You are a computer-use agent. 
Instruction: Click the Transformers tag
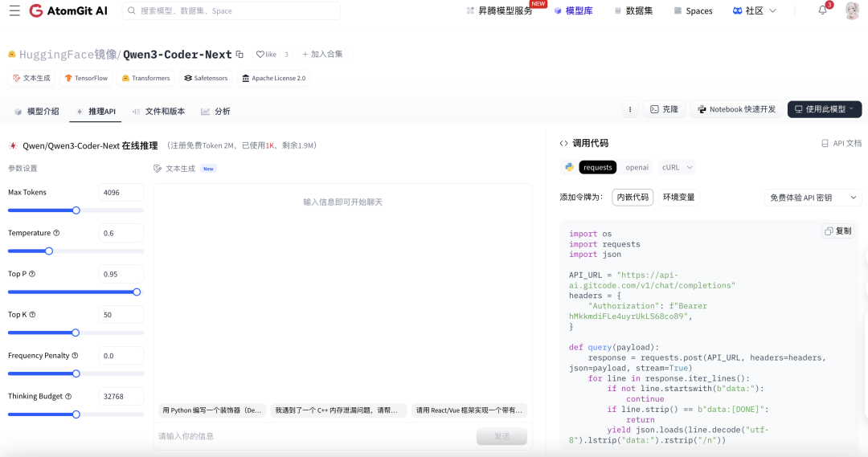click(x=145, y=78)
